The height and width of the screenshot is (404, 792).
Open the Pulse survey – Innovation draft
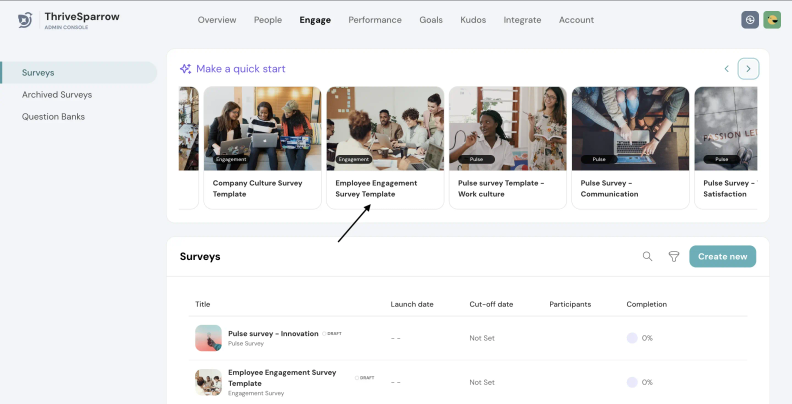[x=273, y=334]
